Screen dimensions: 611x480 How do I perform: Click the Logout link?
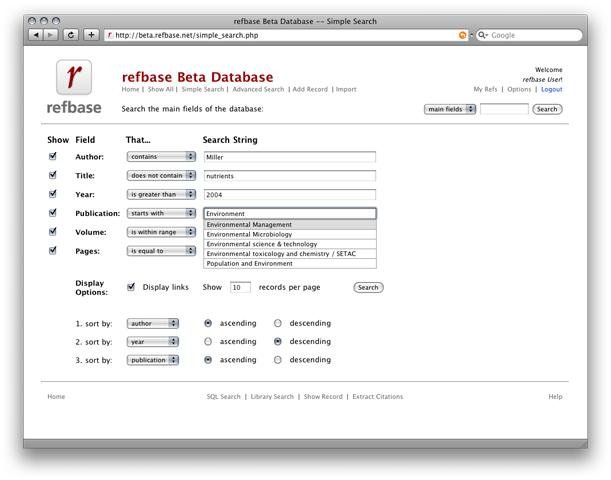pyautogui.click(x=551, y=89)
